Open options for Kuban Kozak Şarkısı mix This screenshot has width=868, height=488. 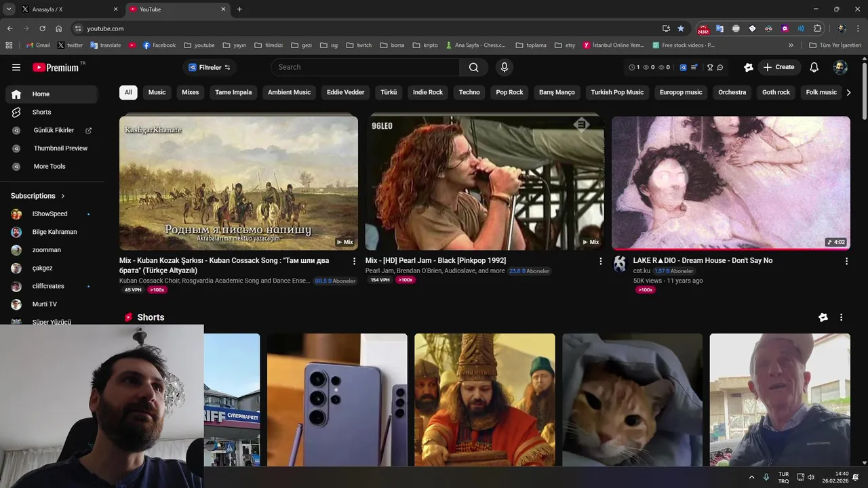pyautogui.click(x=354, y=261)
